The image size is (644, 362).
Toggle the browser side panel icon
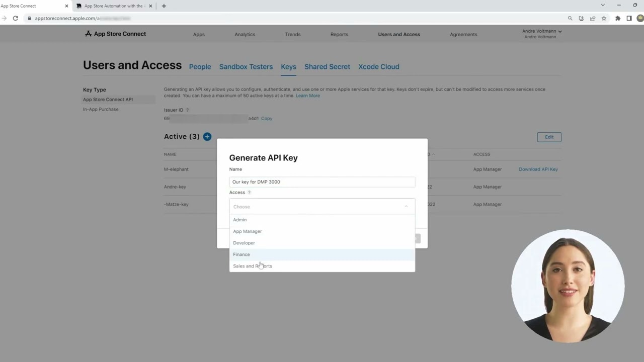click(629, 18)
